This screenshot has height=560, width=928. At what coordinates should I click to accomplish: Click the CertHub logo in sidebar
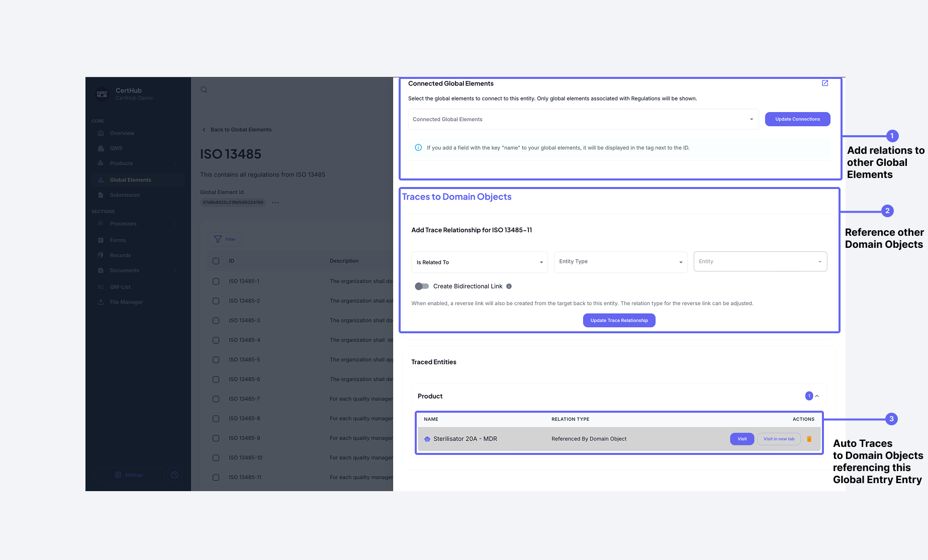102,94
